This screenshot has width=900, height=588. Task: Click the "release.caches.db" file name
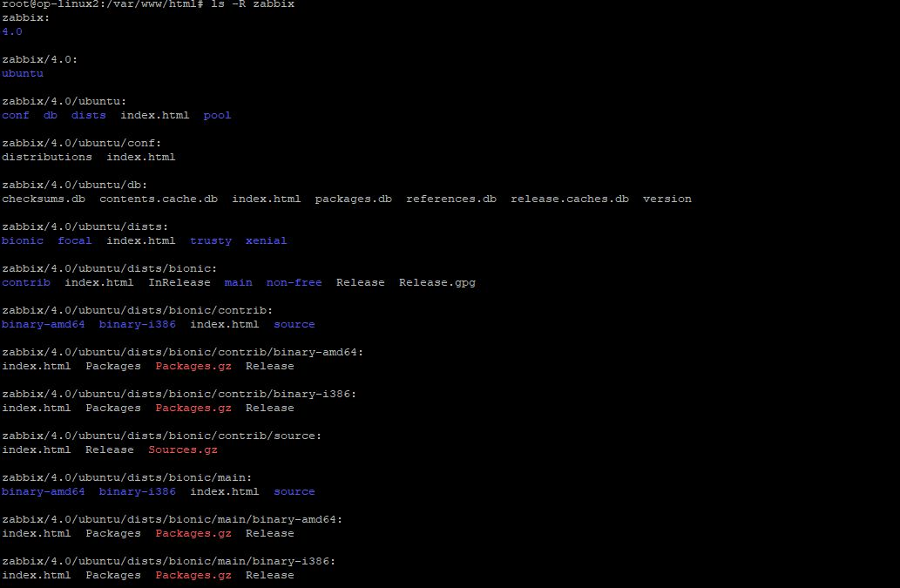point(570,199)
